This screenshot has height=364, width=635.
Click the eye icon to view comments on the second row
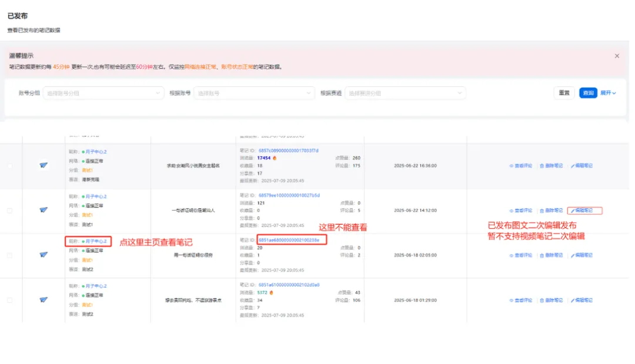click(x=510, y=210)
